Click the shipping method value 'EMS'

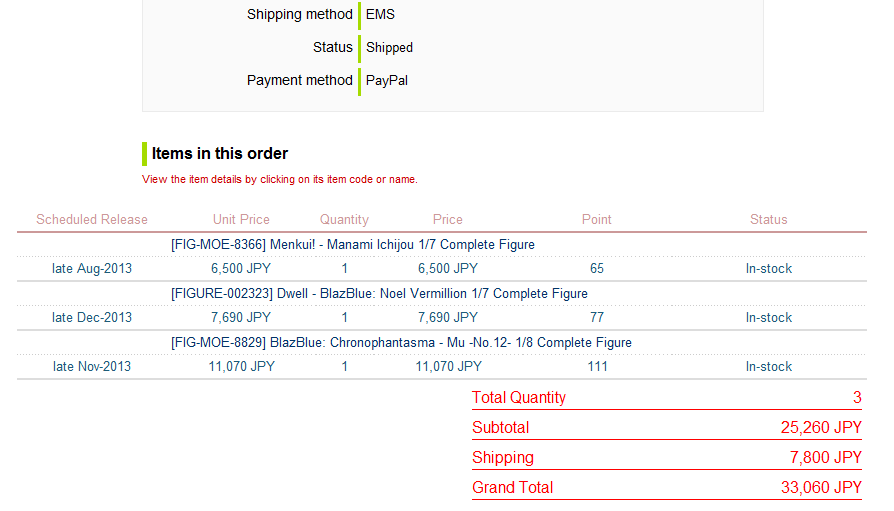[x=380, y=14]
